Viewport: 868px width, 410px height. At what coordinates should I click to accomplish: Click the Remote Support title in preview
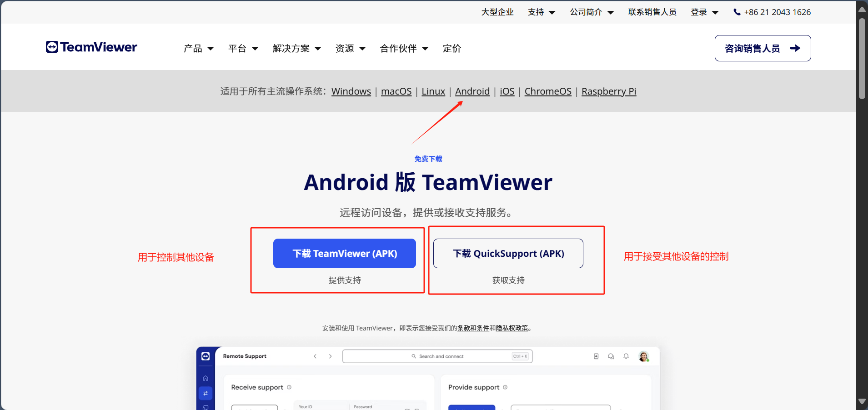[x=245, y=356]
